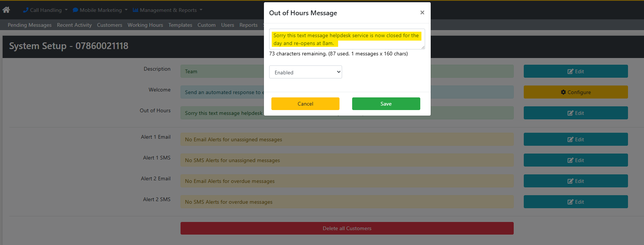This screenshot has width=644, height=245.
Task: Edit the Alert 2 SMS setting
Action: click(576, 202)
